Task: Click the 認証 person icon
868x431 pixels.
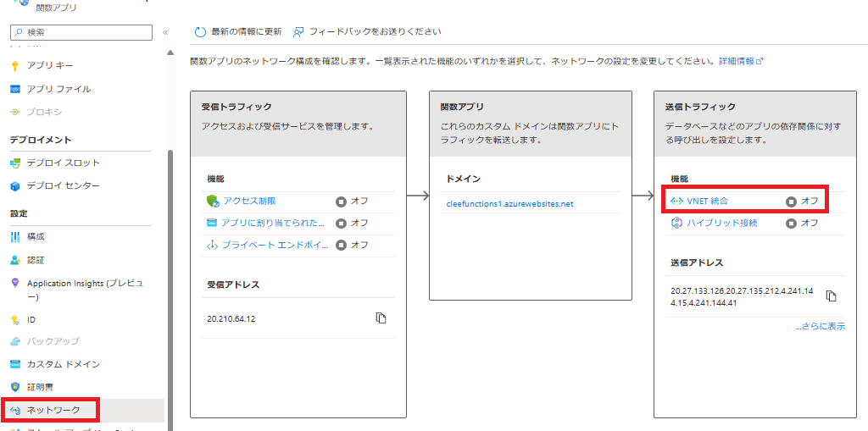Action: click(x=15, y=260)
